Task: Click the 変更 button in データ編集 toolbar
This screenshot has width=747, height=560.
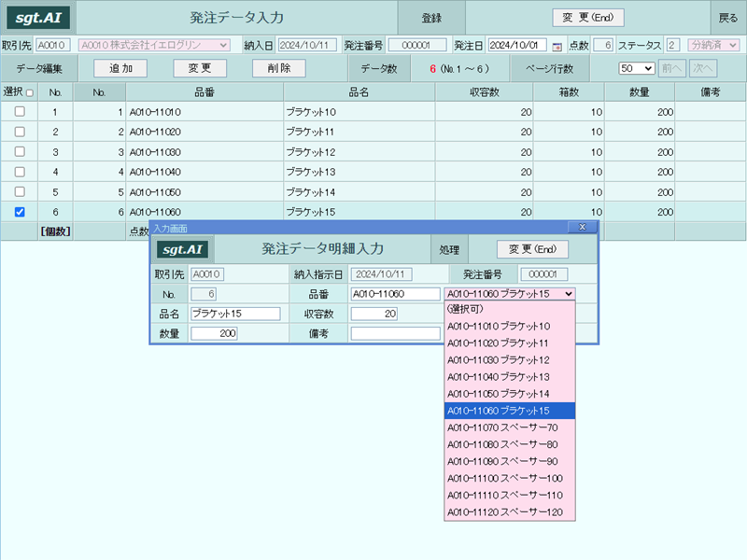Action: (x=200, y=68)
